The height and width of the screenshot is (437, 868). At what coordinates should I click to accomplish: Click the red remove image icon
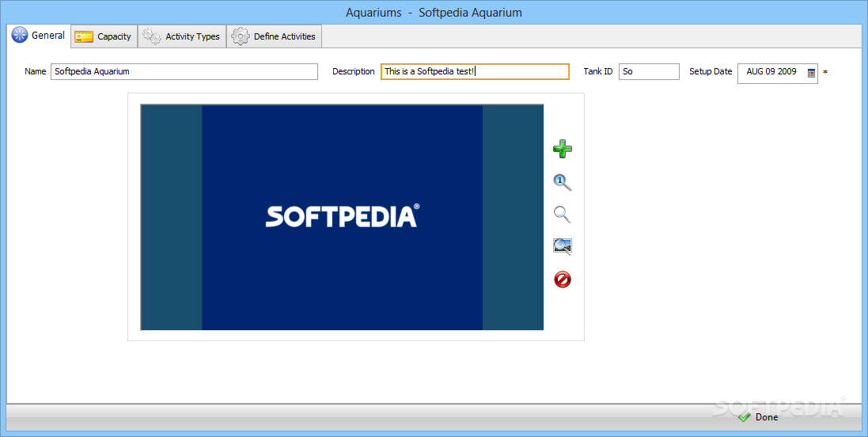[x=563, y=279]
